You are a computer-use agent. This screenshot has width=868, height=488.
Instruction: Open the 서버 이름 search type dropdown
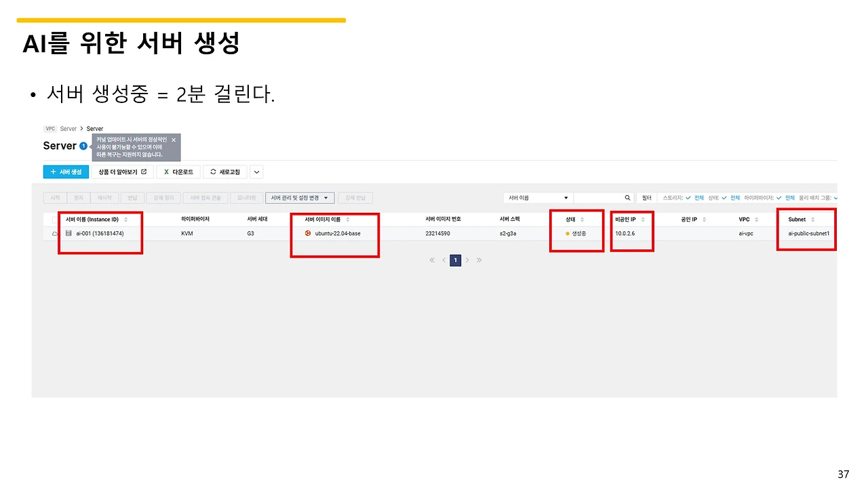pyautogui.click(x=538, y=198)
